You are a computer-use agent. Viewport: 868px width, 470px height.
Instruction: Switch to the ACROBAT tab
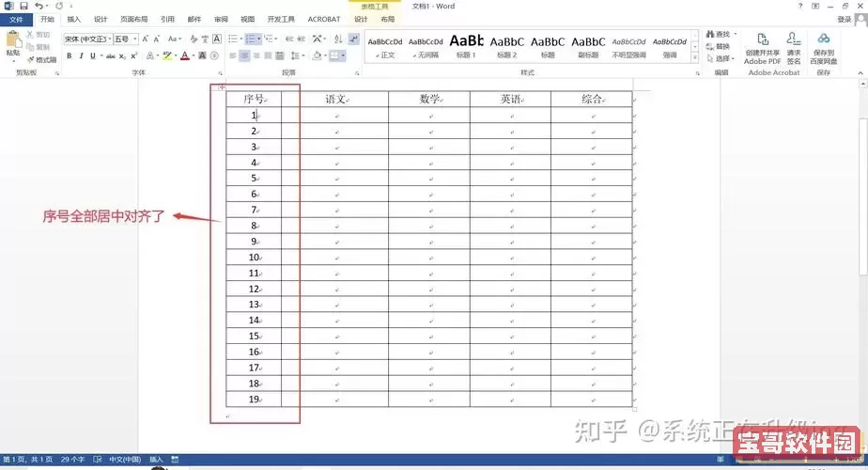[324, 20]
